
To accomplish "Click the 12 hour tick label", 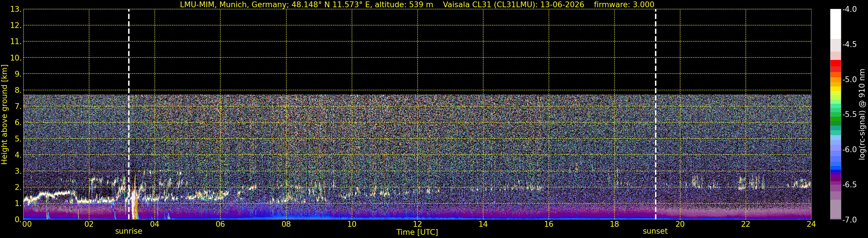I will coord(417,224).
